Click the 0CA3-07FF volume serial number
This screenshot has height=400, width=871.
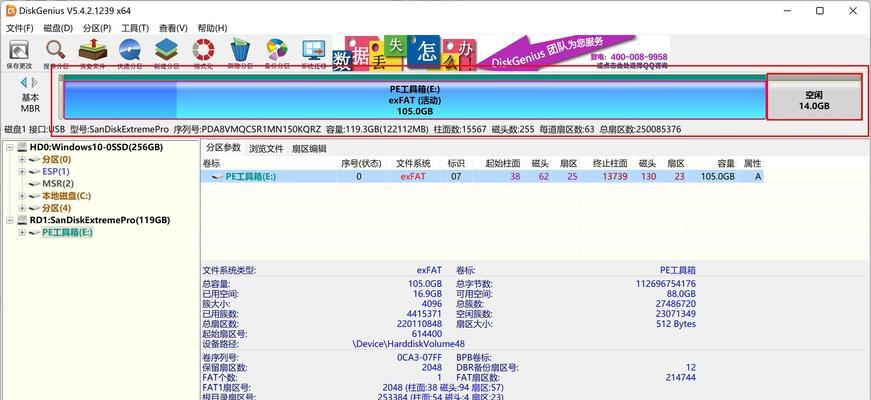pyautogui.click(x=419, y=358)
